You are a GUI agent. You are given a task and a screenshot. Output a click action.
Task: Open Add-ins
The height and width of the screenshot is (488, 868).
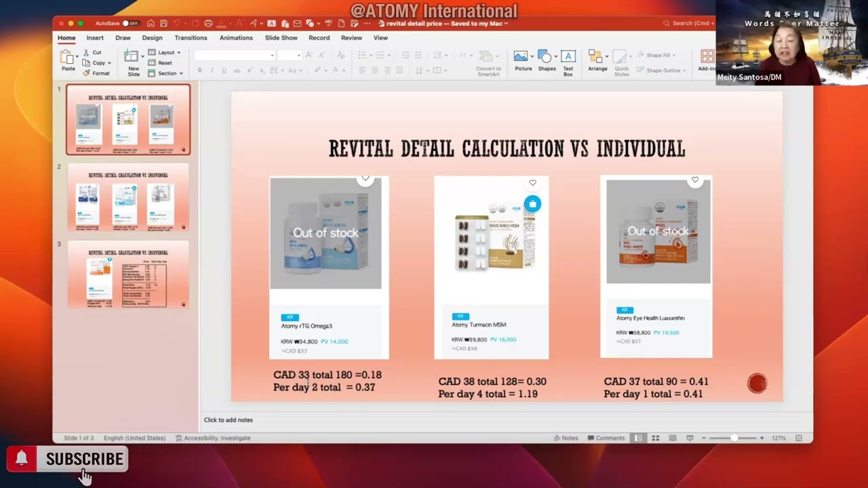(707, 61)
